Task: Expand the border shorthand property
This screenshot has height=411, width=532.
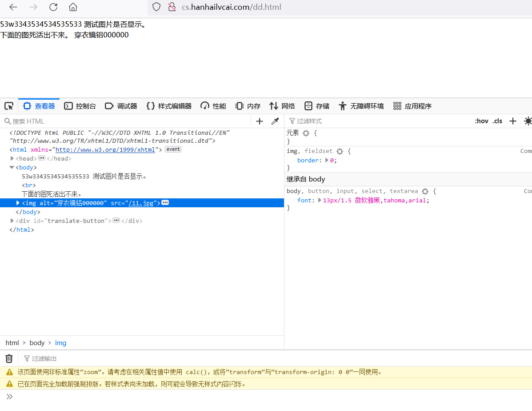Action: (327, 160)
